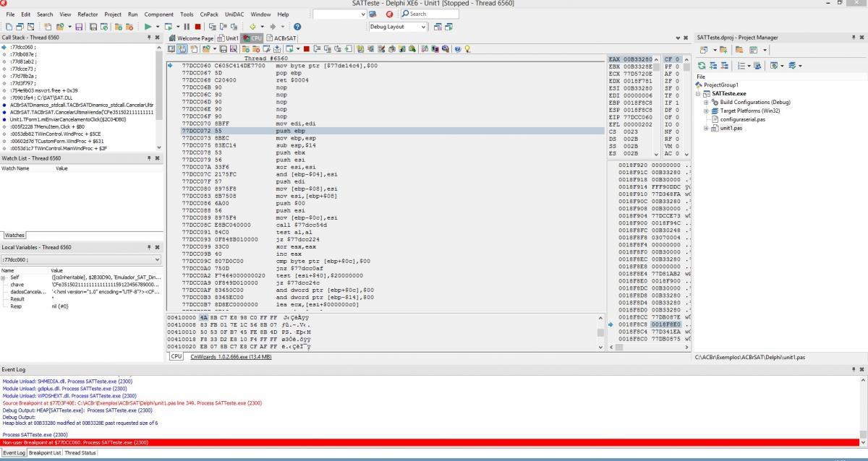Pause the running program
This screenshot has height=461, width=868.
(x=187, y=26)
